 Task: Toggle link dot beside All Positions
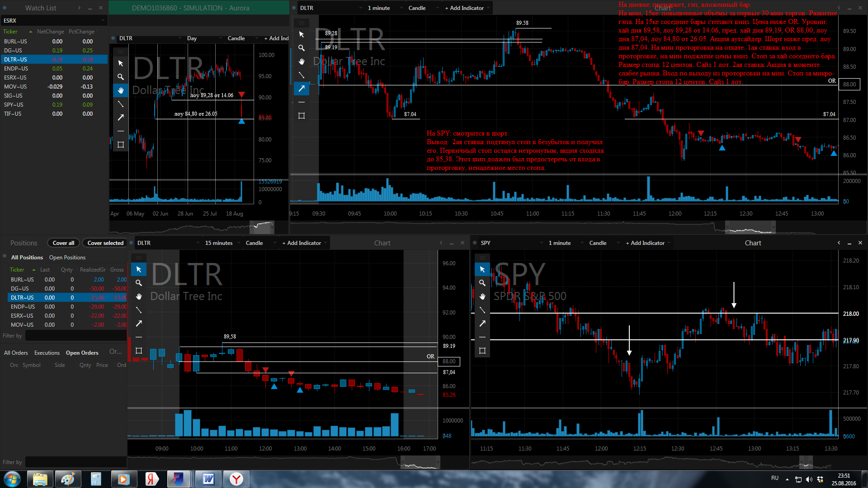click(x=5, y=256)
